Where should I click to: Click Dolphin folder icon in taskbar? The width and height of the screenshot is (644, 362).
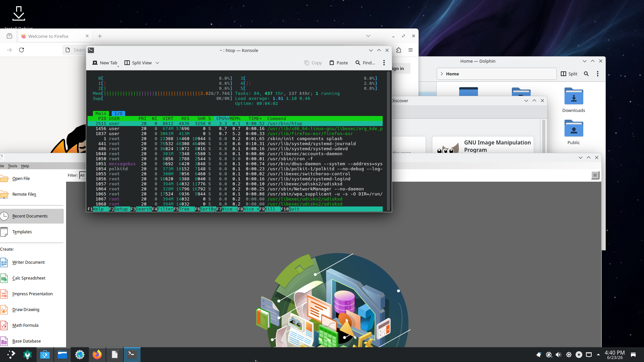[62, 355]
